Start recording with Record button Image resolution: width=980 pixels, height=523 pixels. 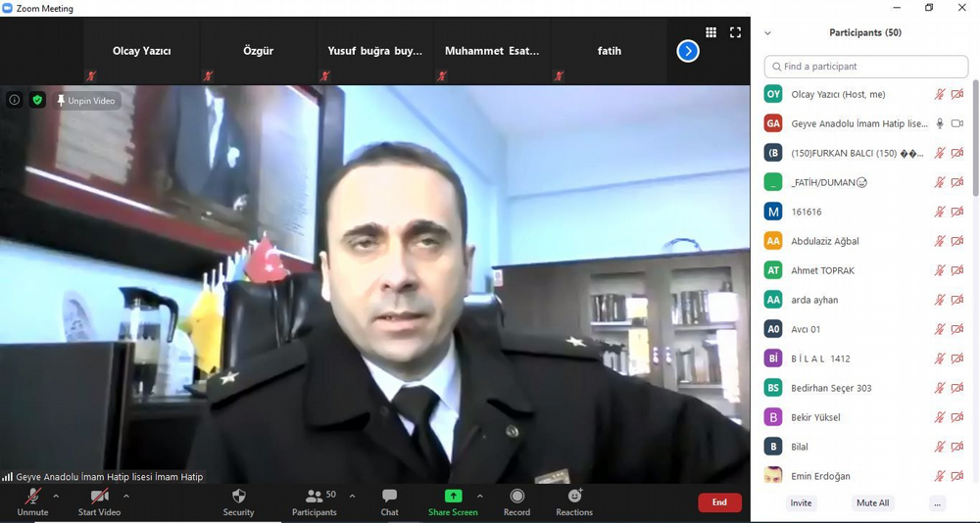516,502
